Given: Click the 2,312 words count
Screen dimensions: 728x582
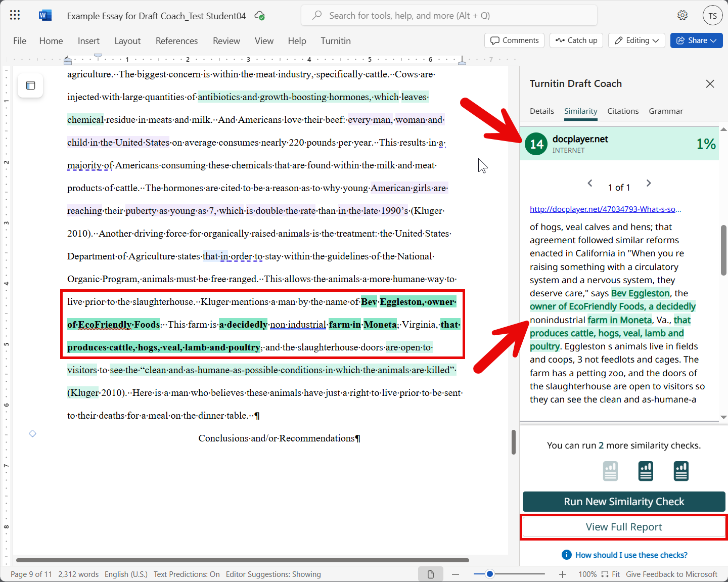Looking at the screenshot, I should (78, 574).
